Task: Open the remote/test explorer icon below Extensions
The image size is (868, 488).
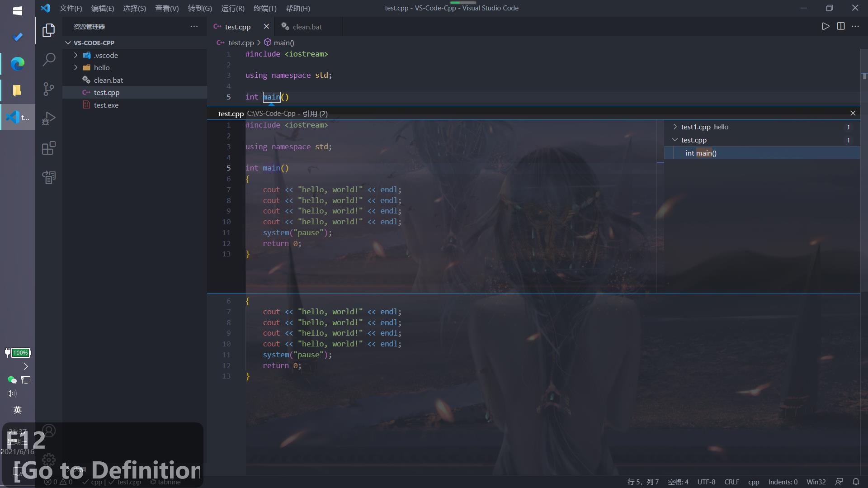Action: pyautogui.click(x=48, y=177)
